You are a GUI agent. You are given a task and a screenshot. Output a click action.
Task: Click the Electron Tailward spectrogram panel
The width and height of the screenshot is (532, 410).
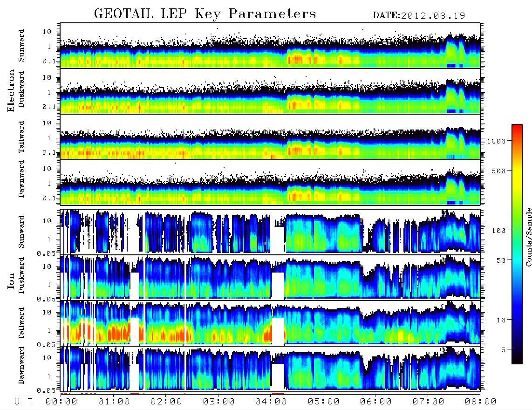270,137
